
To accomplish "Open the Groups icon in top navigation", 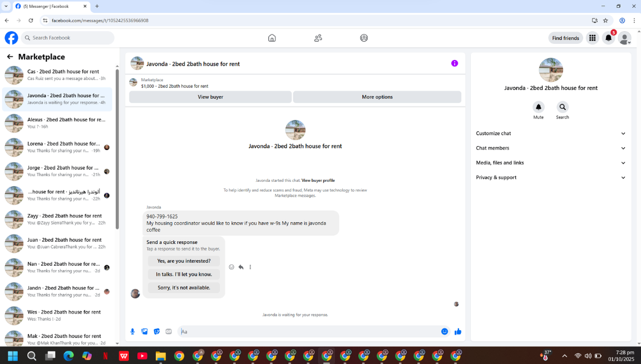I will (x=364, y=38).
